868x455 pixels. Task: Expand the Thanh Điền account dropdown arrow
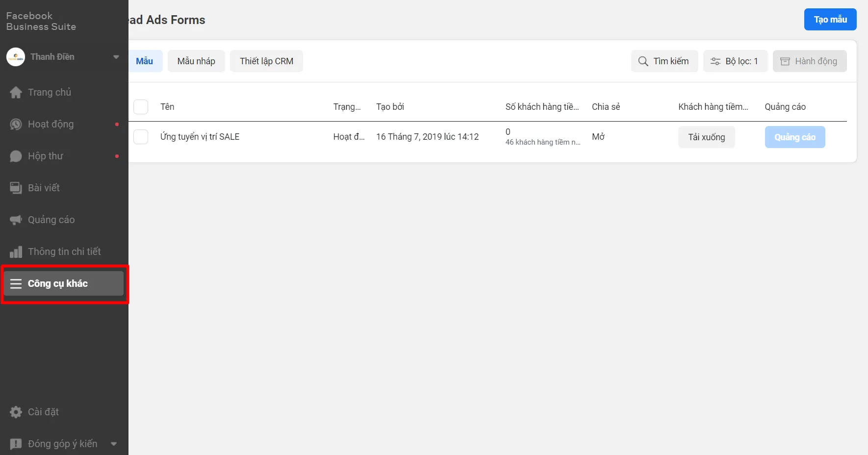pyautogui.click(x=116, y=57)
